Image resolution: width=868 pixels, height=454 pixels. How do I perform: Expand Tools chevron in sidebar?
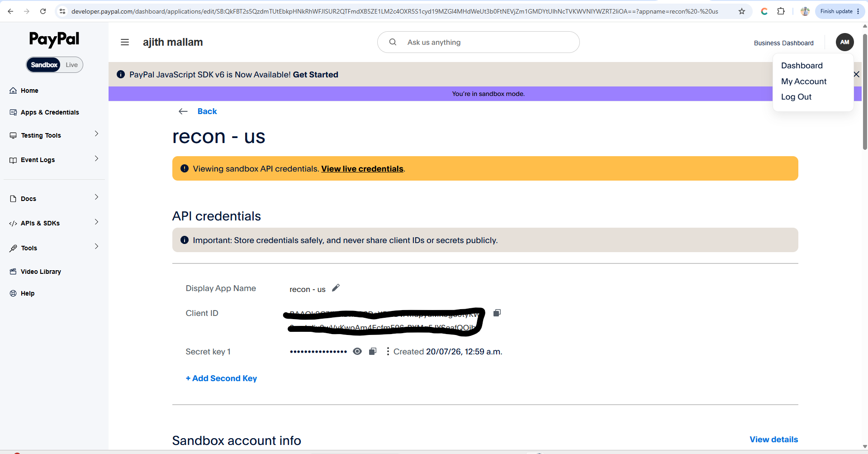pos(96,246)
